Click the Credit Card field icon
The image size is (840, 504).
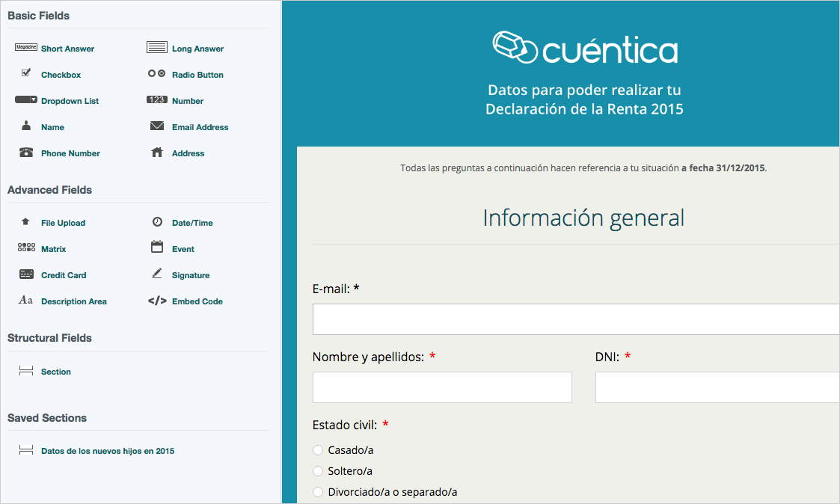(26, 274)
